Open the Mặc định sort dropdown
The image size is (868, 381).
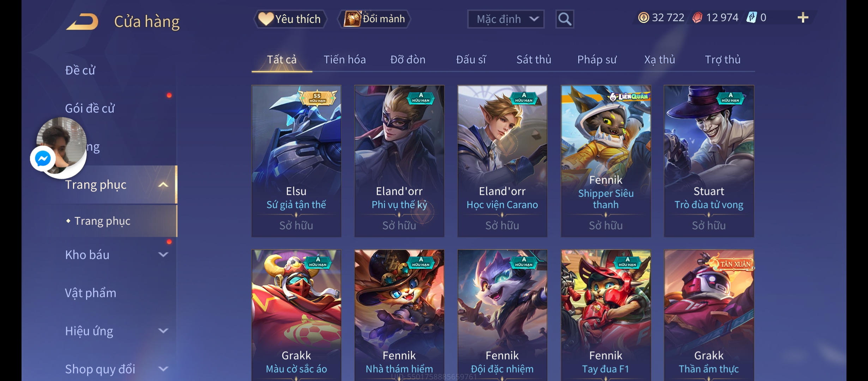click(506, 19)
